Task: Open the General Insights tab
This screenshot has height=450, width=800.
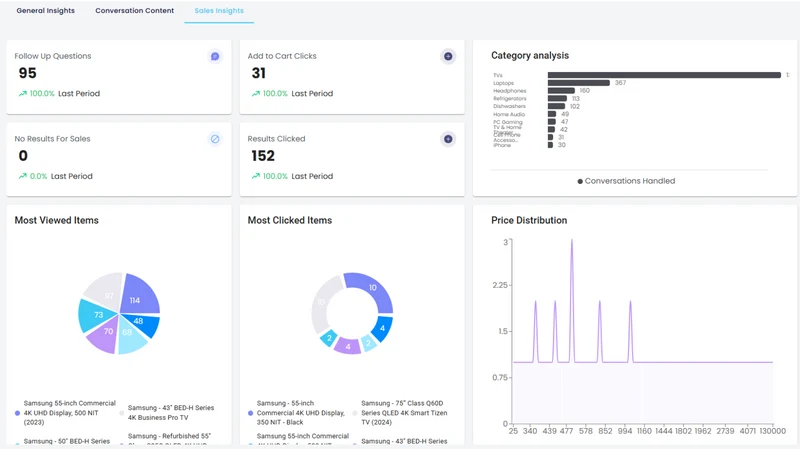Action: (x=45, y=11)
